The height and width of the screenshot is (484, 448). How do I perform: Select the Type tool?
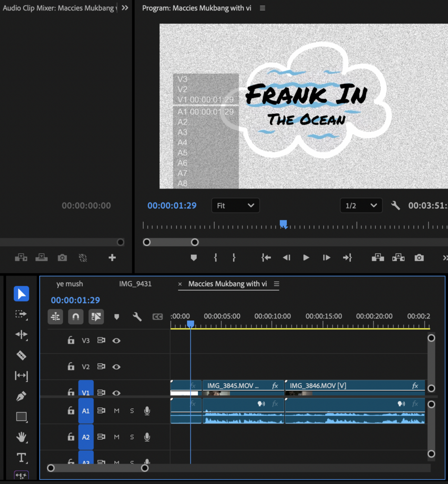(21, 458)
